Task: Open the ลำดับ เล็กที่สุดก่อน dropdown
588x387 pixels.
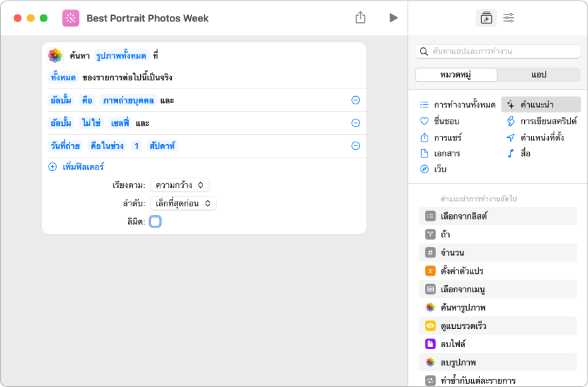Action: [183, 203]
